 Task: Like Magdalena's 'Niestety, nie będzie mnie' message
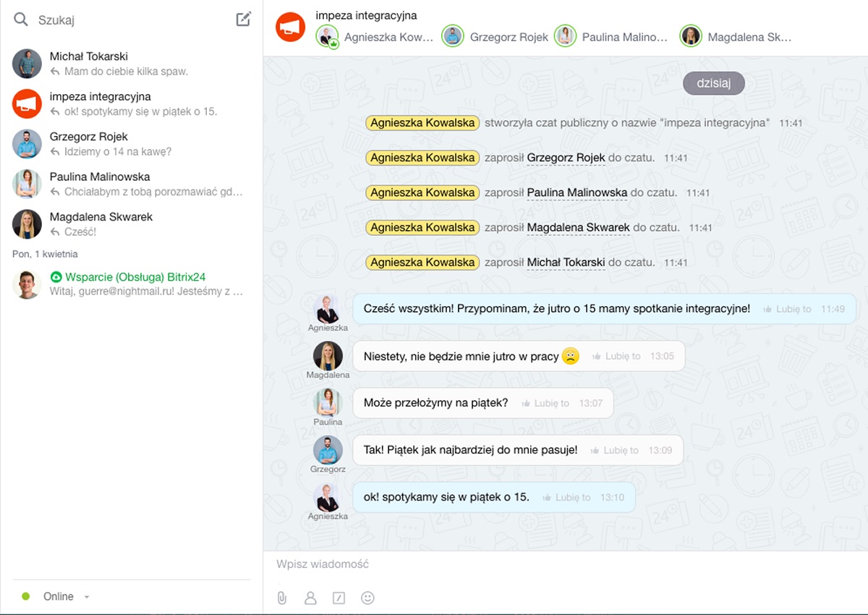[616, 356]
